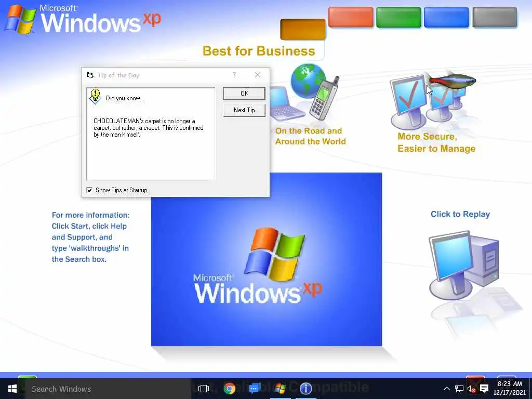Select the orange Best for Business tab

(303, 30)
